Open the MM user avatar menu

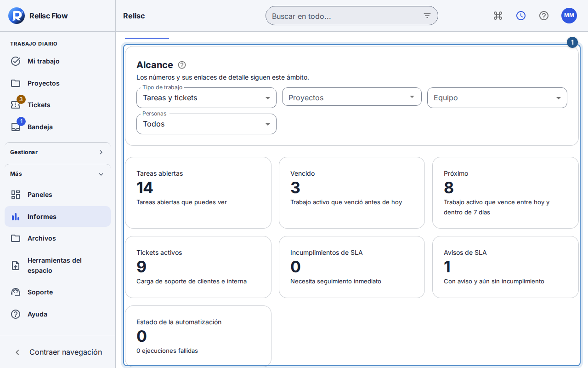click(x=569, y=16)
